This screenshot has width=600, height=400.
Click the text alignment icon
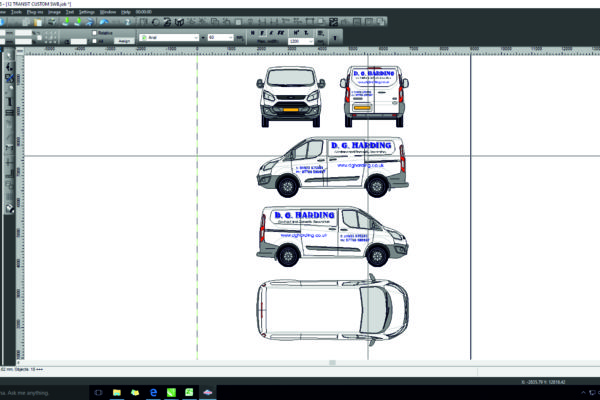click(321, 34)
